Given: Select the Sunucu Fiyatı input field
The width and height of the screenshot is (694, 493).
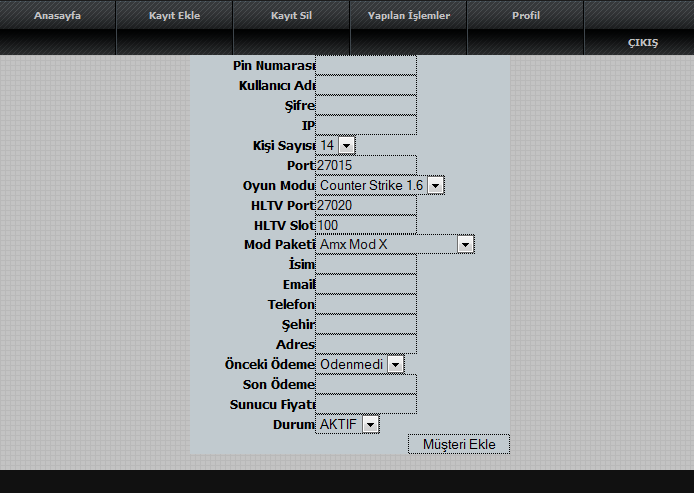Looking at the screenshot, I should 365,405.
